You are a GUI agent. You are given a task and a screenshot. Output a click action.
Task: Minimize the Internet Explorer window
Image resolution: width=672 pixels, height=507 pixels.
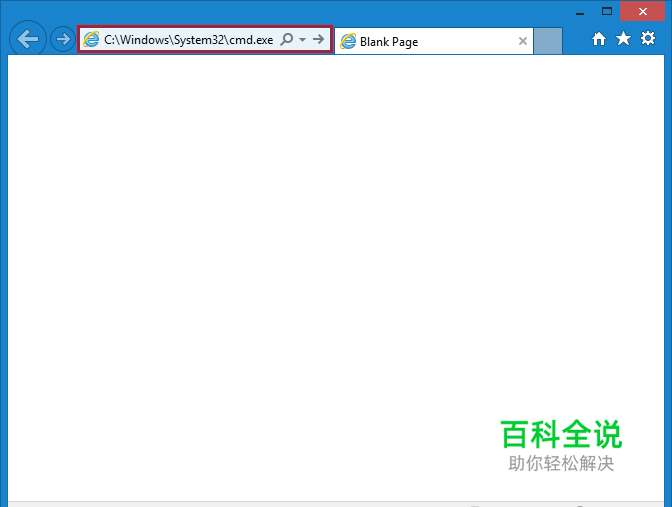580,12
